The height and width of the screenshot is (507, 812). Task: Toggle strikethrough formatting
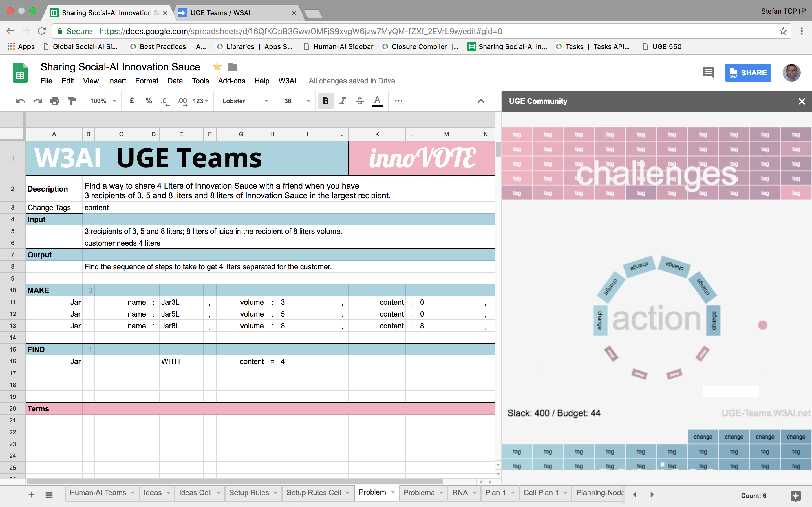(359, 101)
